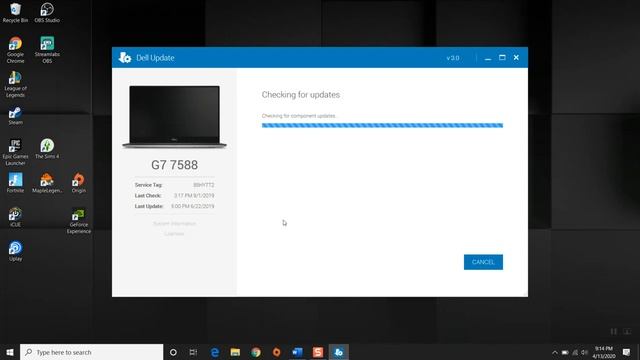Open the Action Center notifications
The width and height of the screenshot is (640, 360).
[627, 352]
